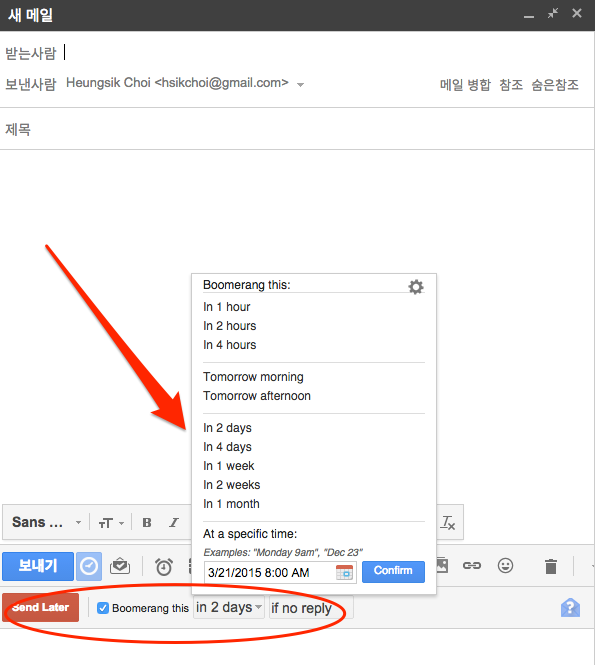Minimize the new mail compose window
The height and width of the screenshot is (665, 595).
[x=529, y=16]
